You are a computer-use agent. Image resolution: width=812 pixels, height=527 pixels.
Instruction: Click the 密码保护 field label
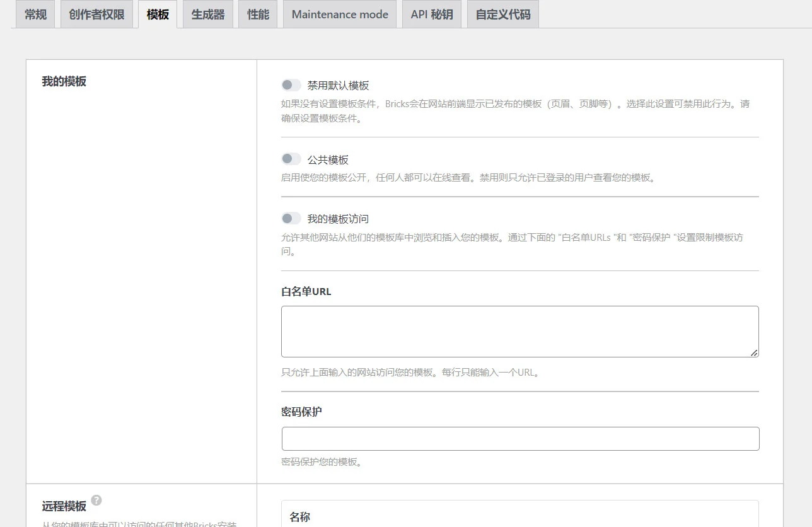(x=301, y=412)
